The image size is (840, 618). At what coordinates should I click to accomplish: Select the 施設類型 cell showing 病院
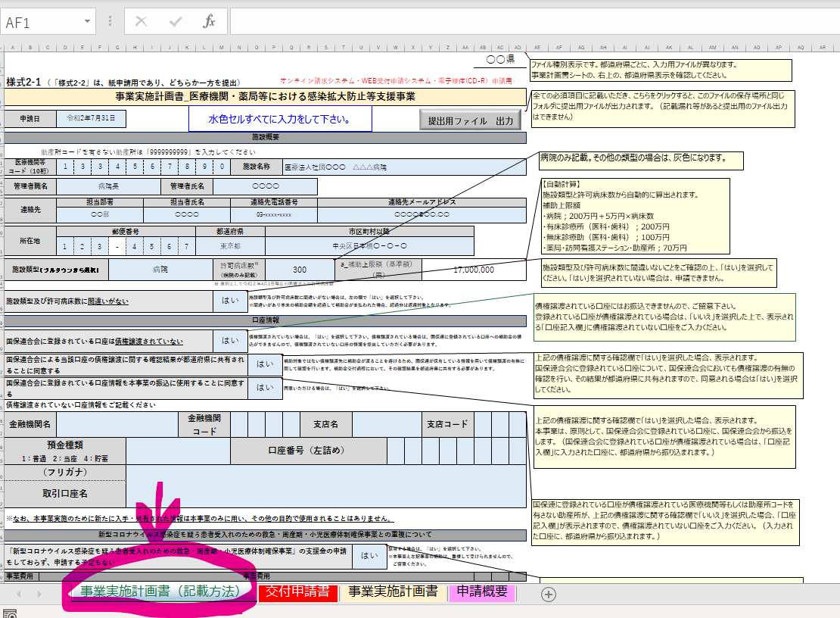coord(160,270)
